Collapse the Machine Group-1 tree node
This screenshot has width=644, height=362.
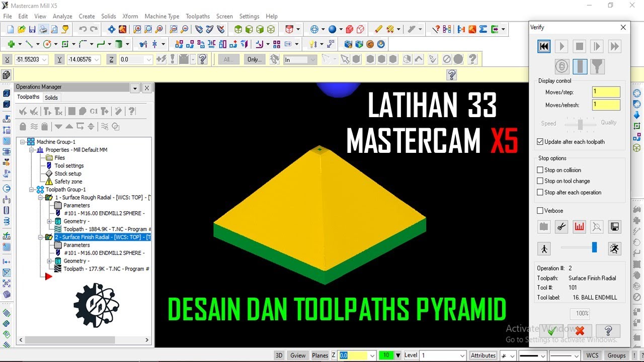[23, 142]
